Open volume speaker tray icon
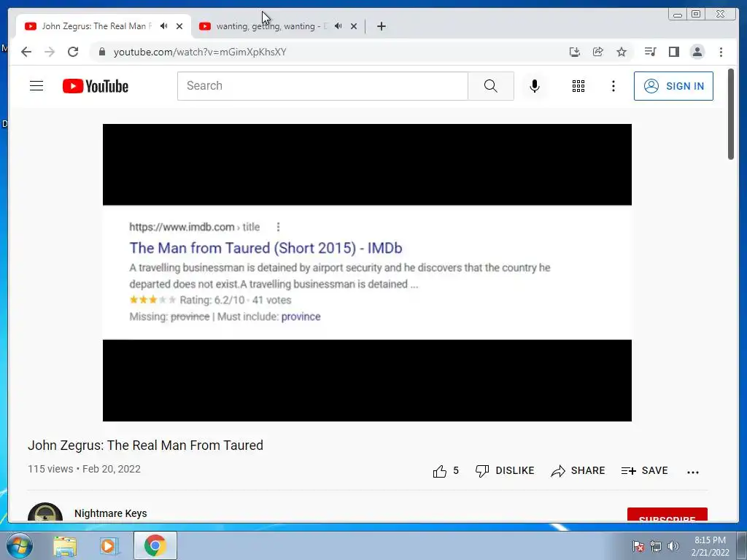Screen dimensions: 747x560 pyautogui.click(x=673, y=546)
